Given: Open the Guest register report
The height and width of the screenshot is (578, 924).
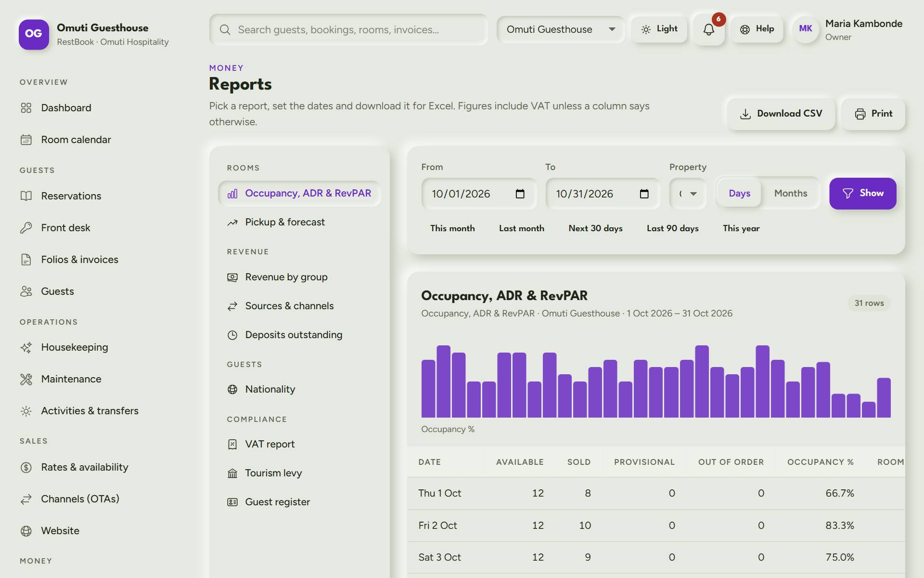Looking at the screenshot, I should (299, 502).
